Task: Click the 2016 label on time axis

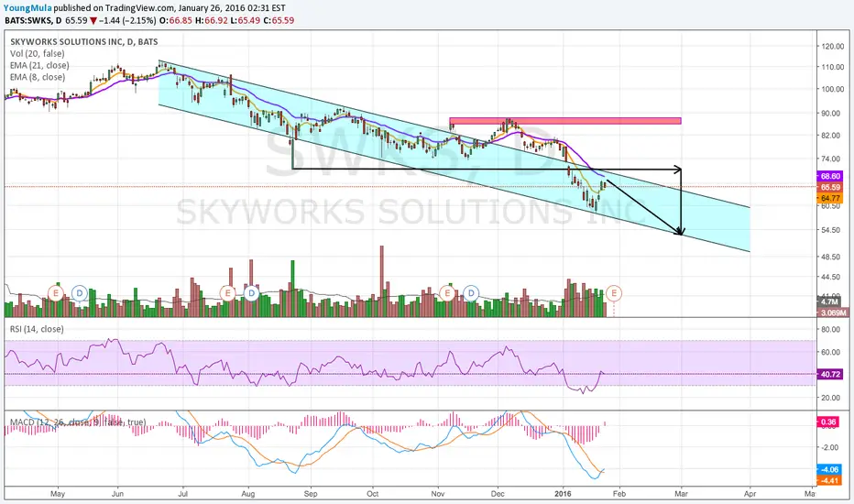Action: click(x=564, y=494)
